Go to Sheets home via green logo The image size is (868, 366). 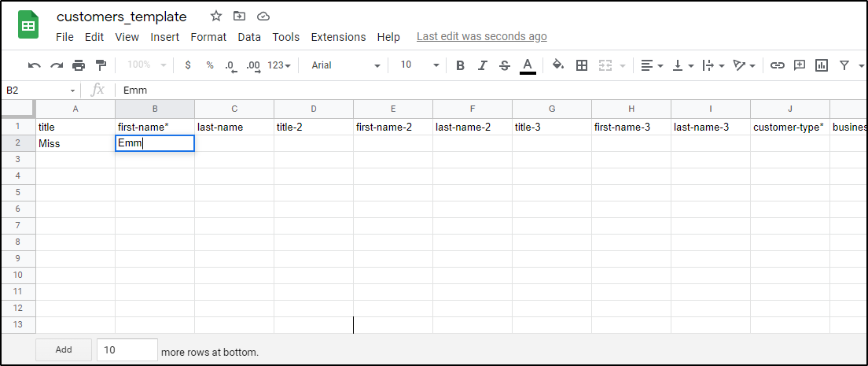coord(28,26)
